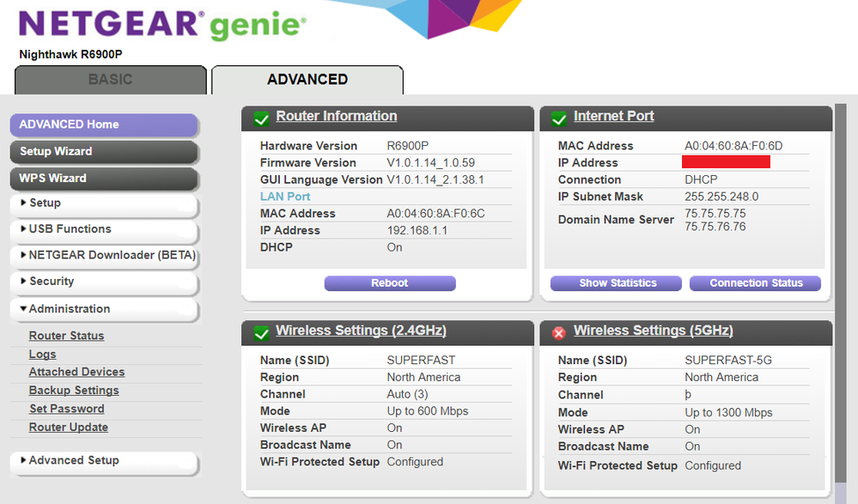Open Backup Settings page
858x504 pixels.
click(x=74, y=390)
